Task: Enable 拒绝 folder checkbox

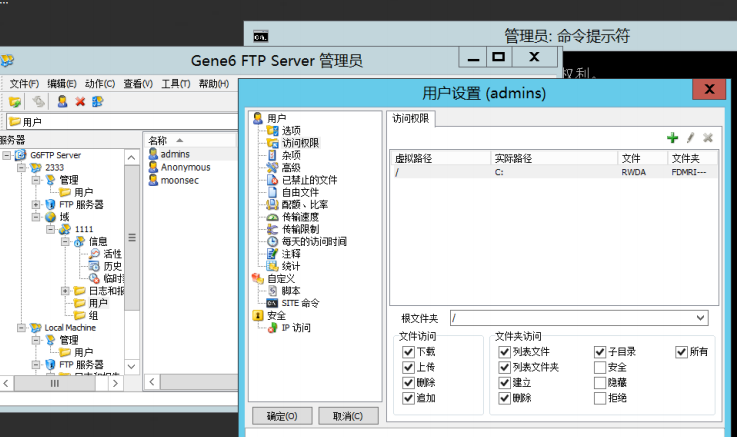Action: pos(600,398)
